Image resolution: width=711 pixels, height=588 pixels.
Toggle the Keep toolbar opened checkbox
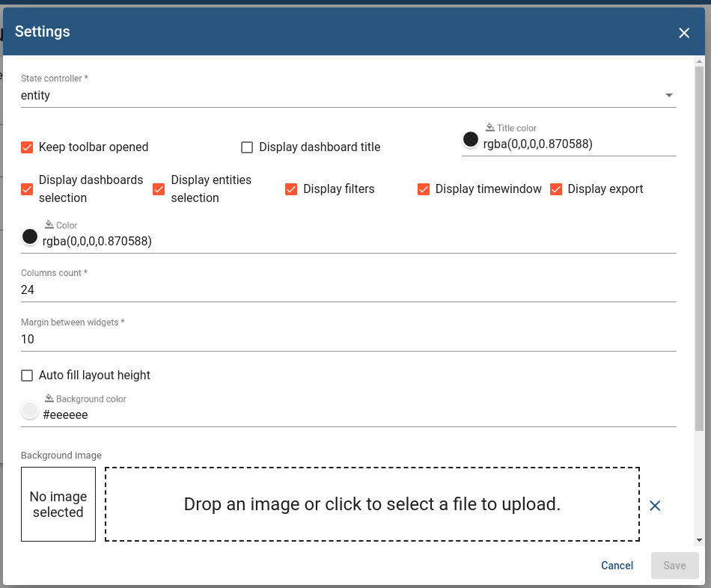[x=27, y=147]
